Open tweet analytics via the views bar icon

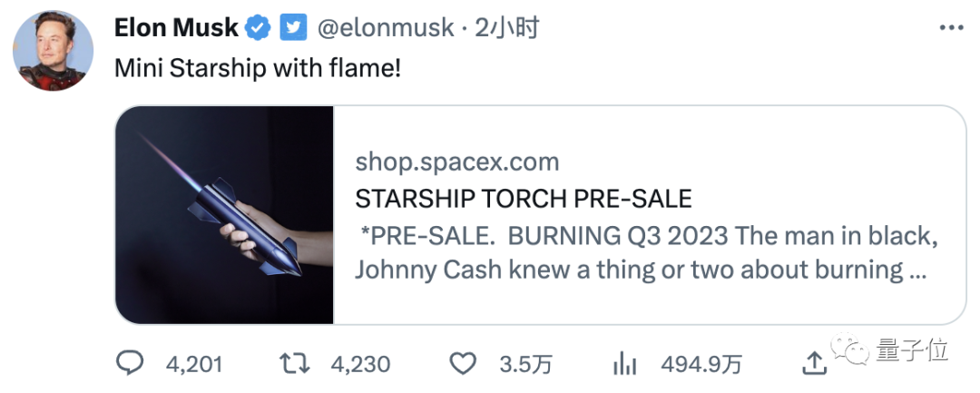tap(624, 364)
